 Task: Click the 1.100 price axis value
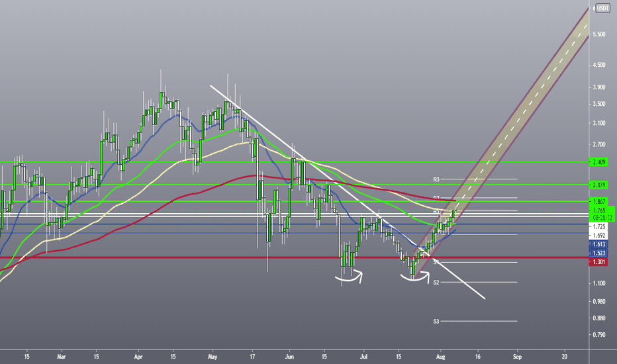(599, 283)
